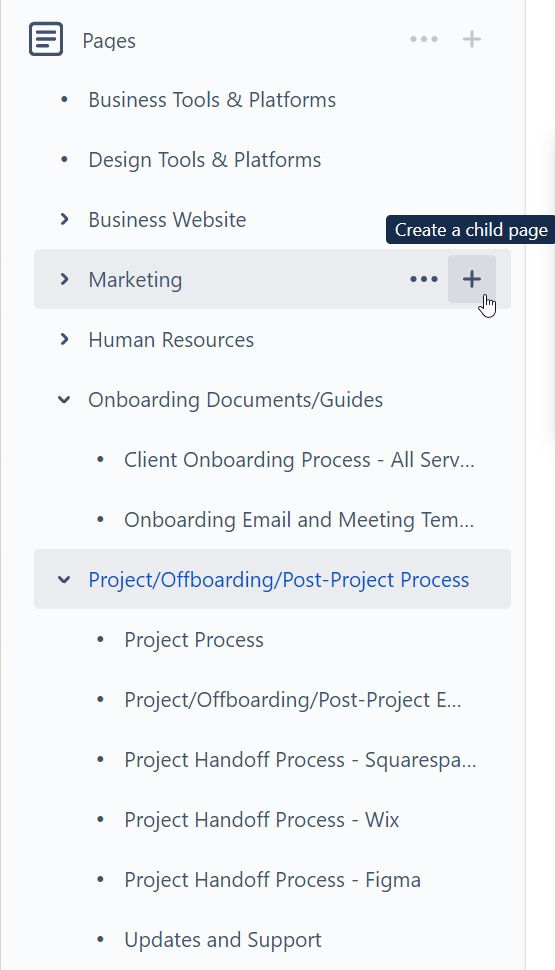Open Project/Offboarding/Post-Project E... page
The width and height of the screenshot is (555, 970).
click(x=293, y=700)
